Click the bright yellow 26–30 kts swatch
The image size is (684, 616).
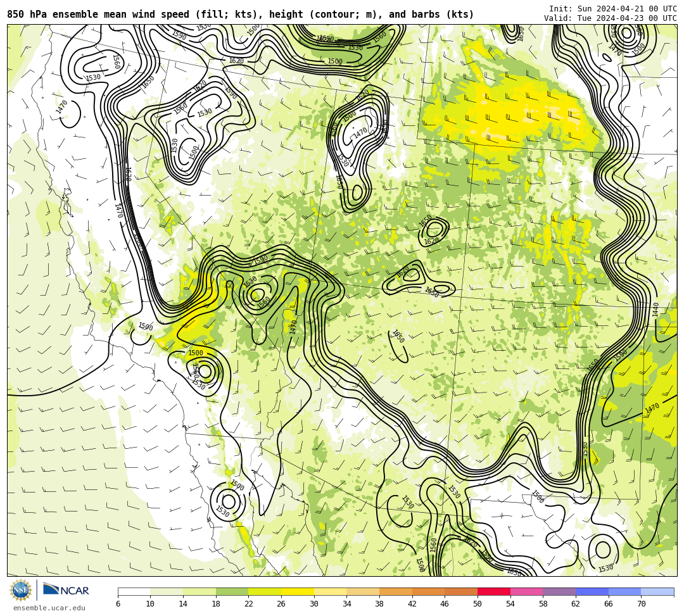(x=298, y=591)
